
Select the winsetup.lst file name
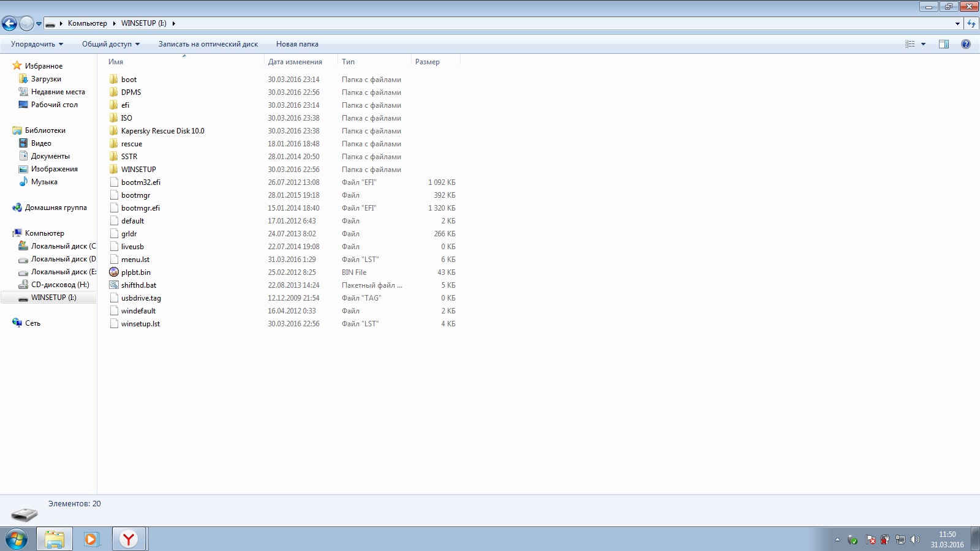pyautogui.click(x=140, y=324)
